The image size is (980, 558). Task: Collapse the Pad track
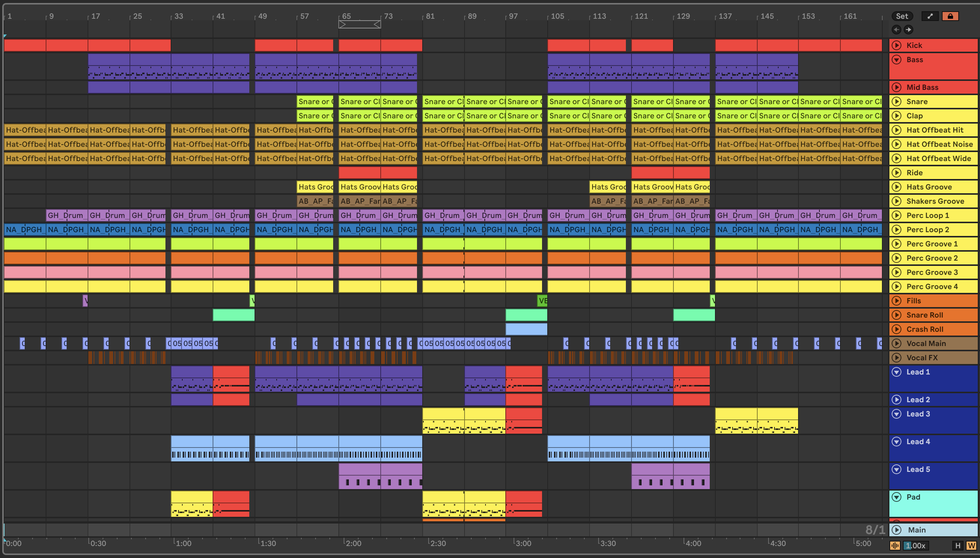point(897,497)
